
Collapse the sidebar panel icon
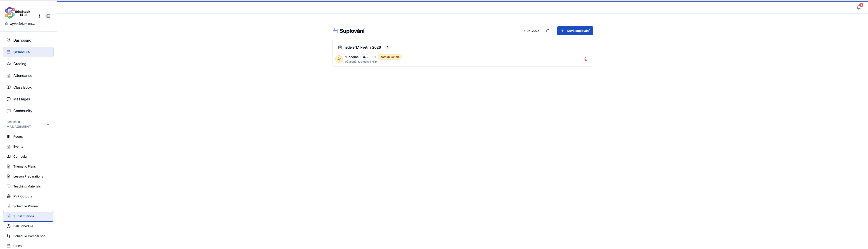coord(48,16)
